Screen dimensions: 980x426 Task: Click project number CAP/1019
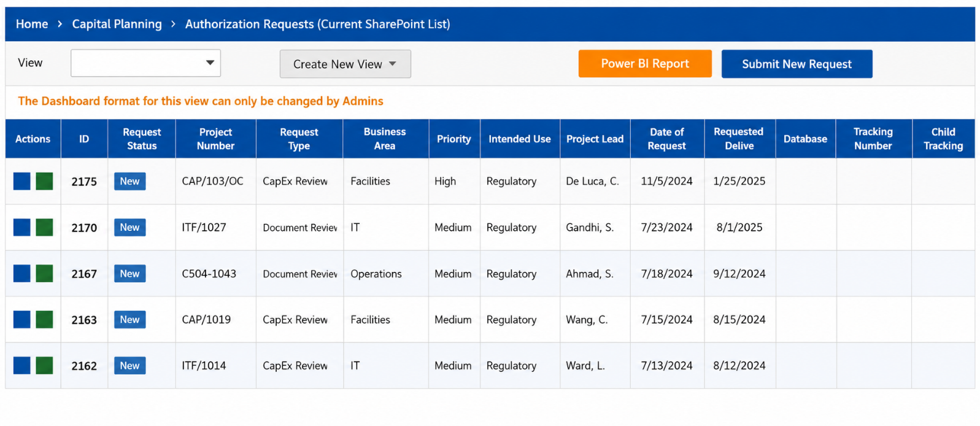point(206,320)
